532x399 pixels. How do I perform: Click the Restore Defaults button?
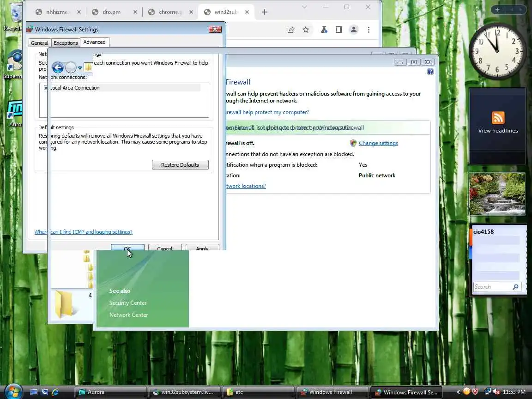[x=180, y=165]
